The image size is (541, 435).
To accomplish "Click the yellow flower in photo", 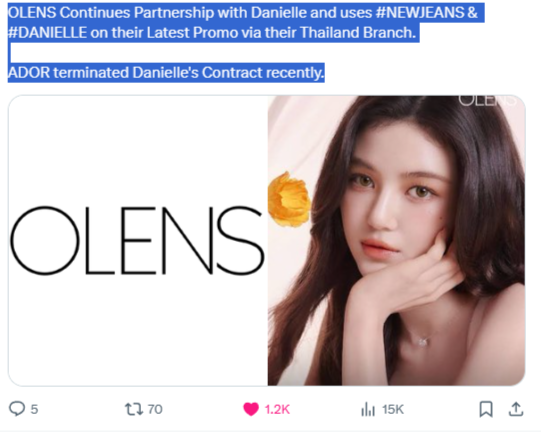I will [x=289, y=199].
